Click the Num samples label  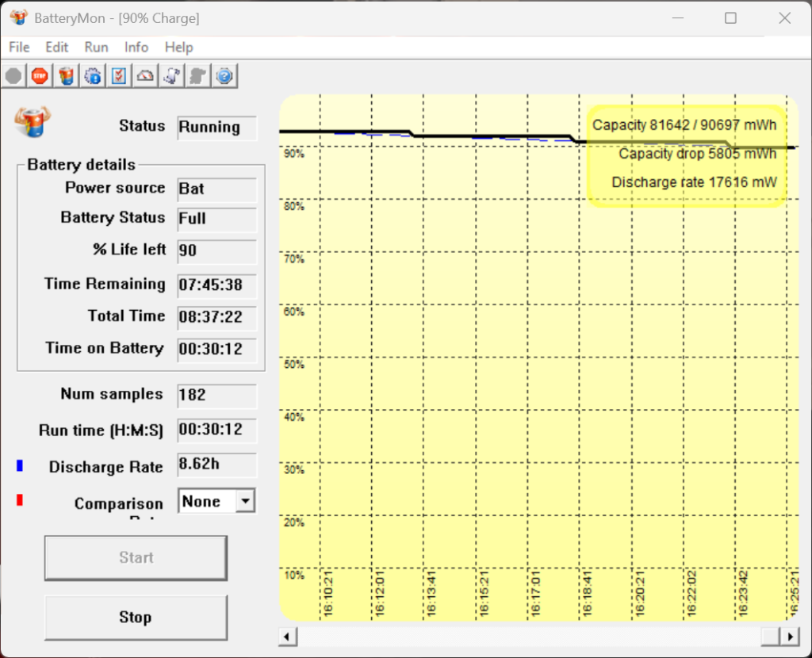pyautogui.click(x=111, y=394)
